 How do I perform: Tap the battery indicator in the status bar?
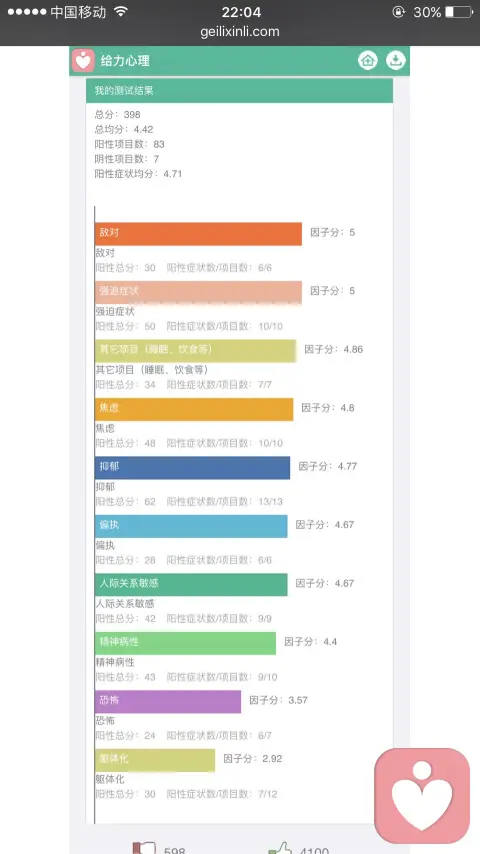458,12
